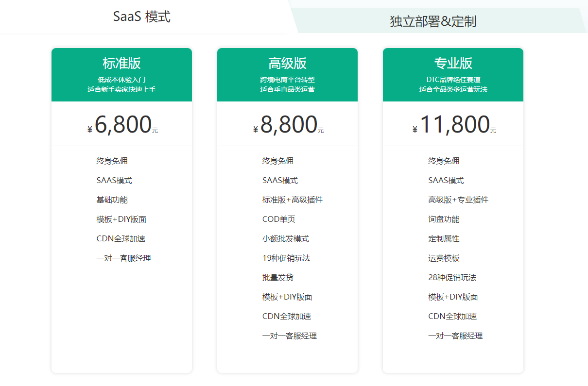Viewport: 588px width, 386px height.
Task: Click the 定制属性 feature
Action: point(443,238)
